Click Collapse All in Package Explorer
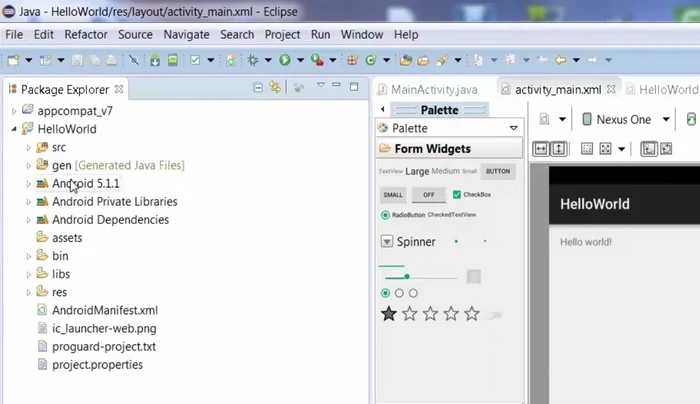 pos(258,87)
